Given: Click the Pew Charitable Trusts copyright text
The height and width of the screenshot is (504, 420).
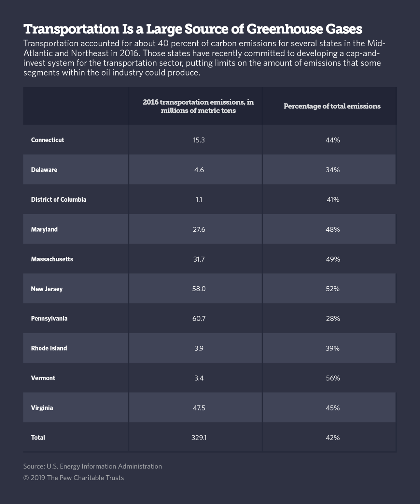Looking at the screenshot, I should (74, 478).
